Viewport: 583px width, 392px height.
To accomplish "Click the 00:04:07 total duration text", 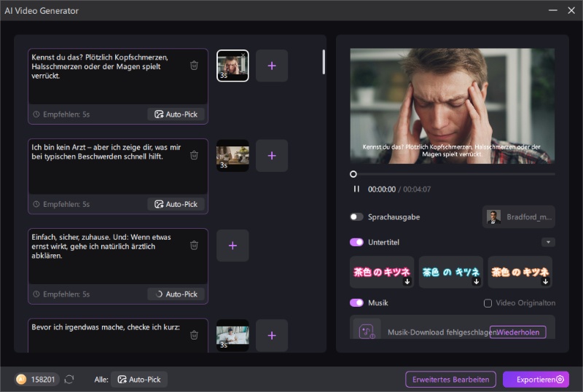I will [x=417, y=189].
